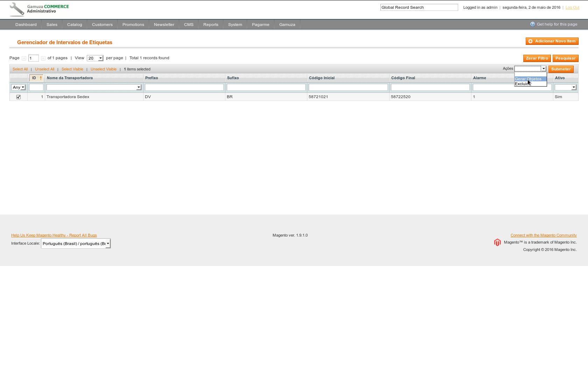
Task: Open the CMS menu
Action: 189,25
